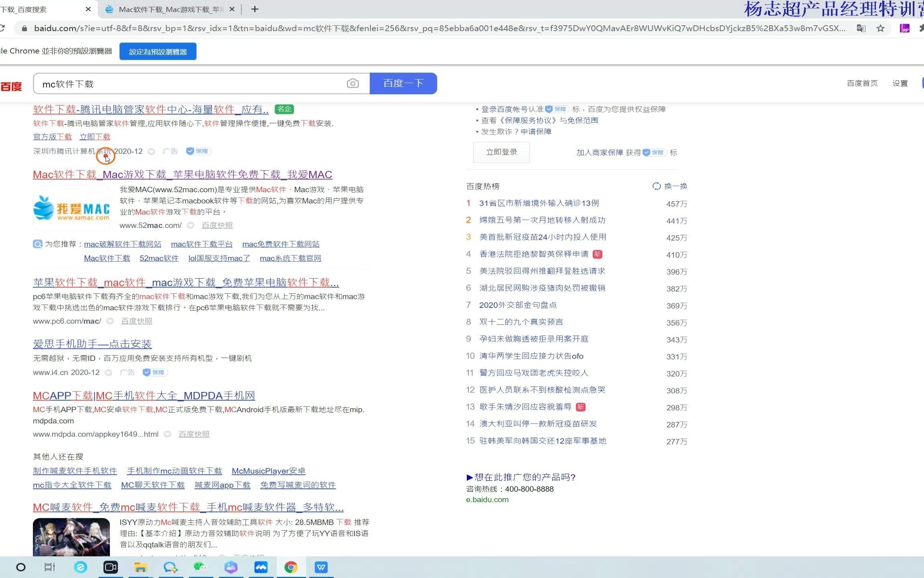This screenshot has height=578, width=924.
Task: Open 百度快照 for 52mac result
Action: (x=217, y=226)
